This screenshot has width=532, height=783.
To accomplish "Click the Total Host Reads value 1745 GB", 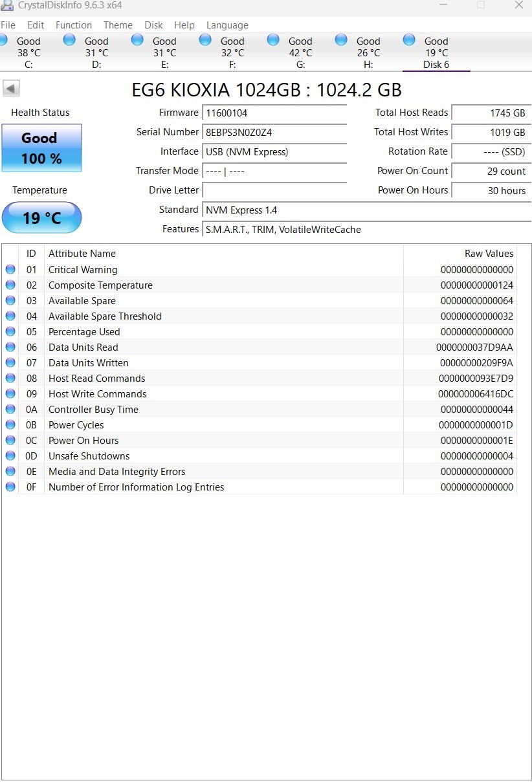I will [491, 113].
